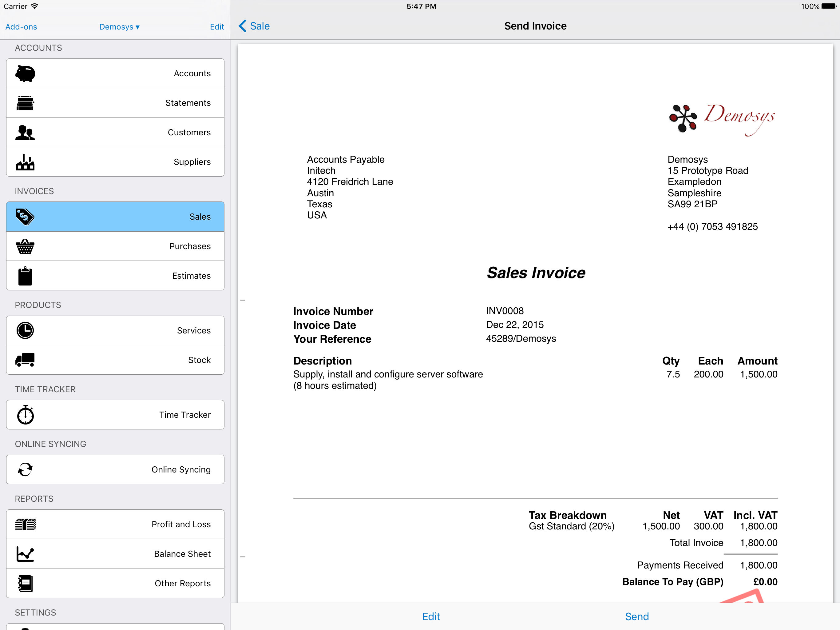The height and width of the screenshot is (630, 840).
Task: Tap the Customers people icon
Action: click(25, 133)
